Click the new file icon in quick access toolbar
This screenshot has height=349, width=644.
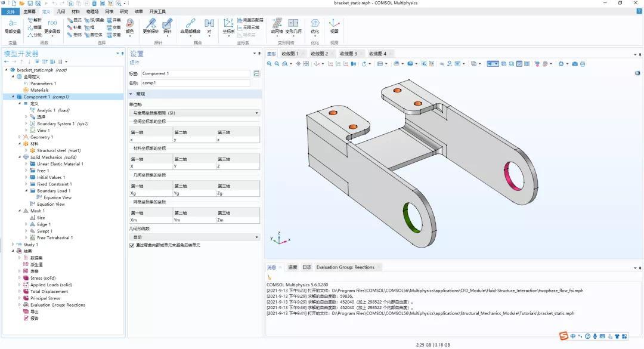click(x=14, y=4)
